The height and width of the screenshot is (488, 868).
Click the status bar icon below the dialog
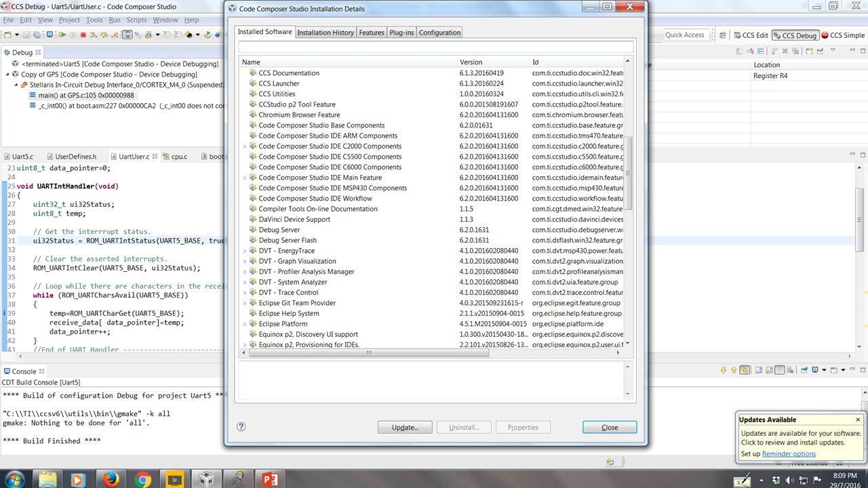[610, 462]
